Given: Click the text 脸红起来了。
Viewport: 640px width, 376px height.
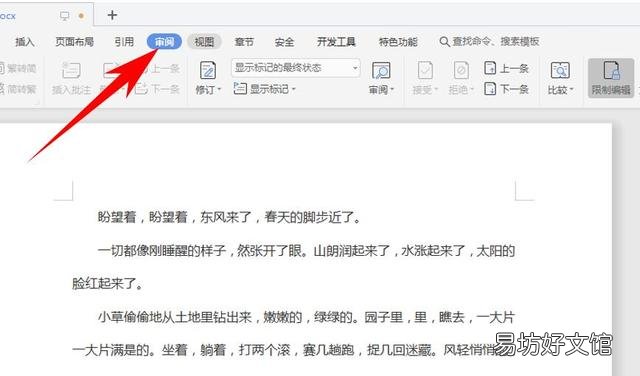Looking at the screenshot, I should tap(107, 283).
